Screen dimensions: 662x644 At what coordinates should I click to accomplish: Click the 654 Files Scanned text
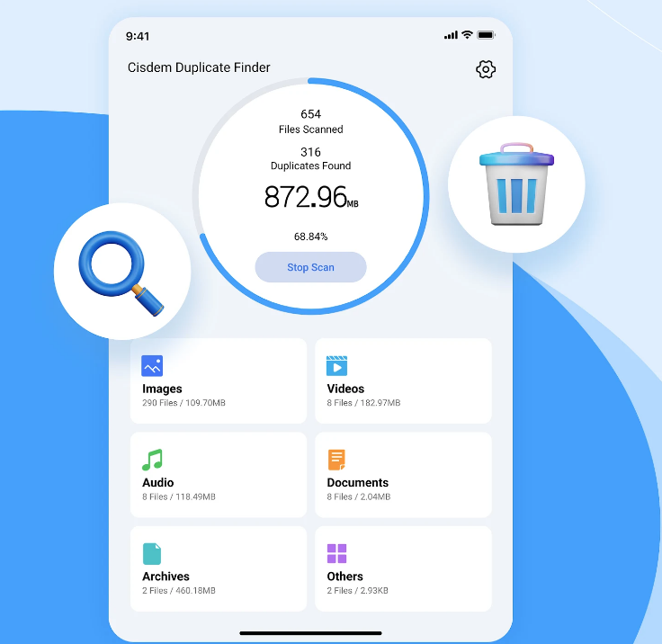point(310,121)
